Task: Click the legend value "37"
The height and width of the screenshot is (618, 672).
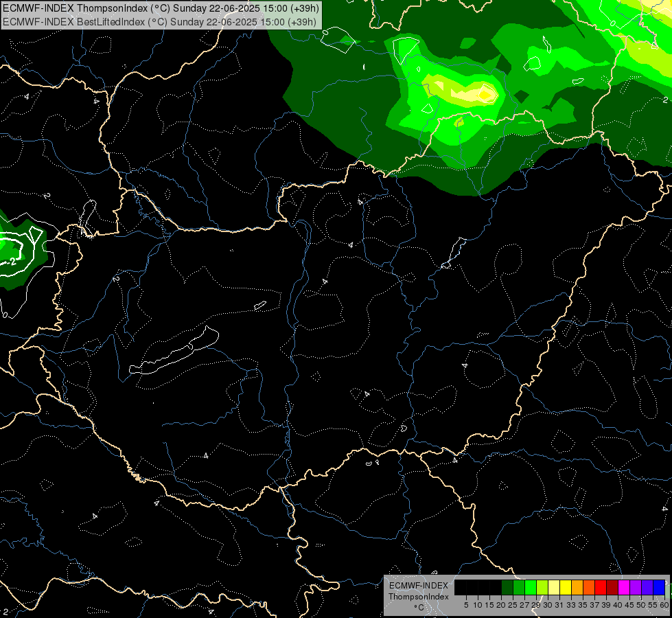Action: click(x=594, y=605)
